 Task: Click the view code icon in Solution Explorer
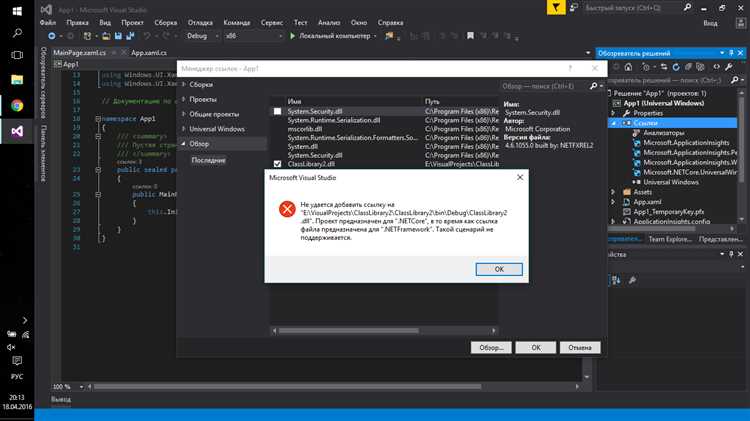[x=716, y=67]
